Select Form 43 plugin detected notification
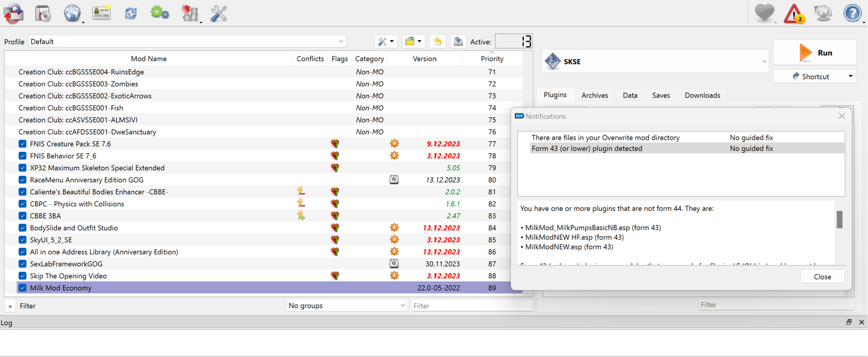Image resolution: width=868 pixels, height=357 pixels. (687, 148)
